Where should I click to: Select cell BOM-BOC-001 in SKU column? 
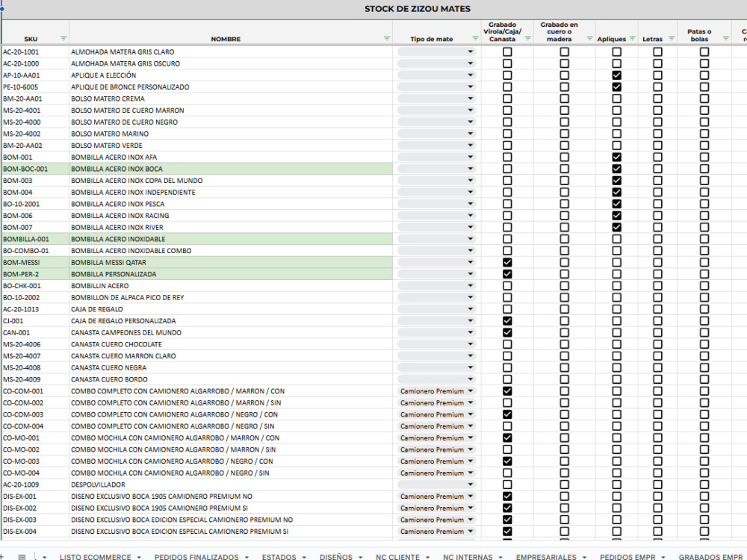35,169
